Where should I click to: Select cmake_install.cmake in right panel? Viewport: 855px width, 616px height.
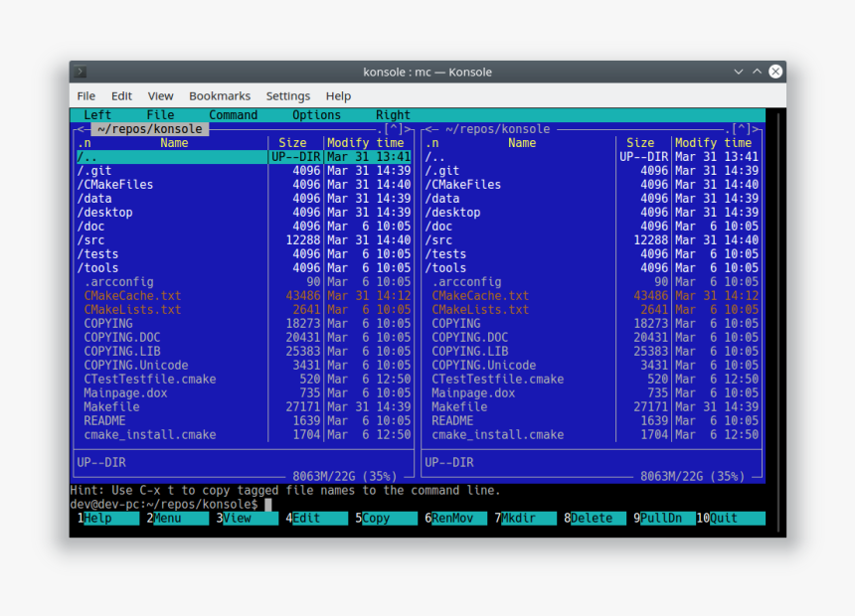tap(592, 435)
